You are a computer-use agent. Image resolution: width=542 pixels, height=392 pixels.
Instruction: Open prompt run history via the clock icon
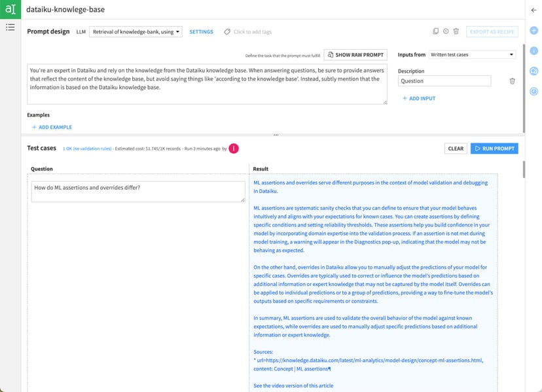[x=444, y=31]
